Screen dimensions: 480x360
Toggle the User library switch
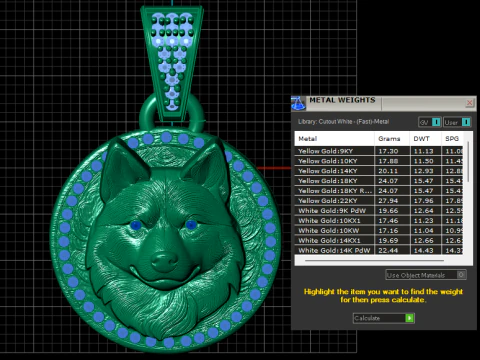pos(457,122)
